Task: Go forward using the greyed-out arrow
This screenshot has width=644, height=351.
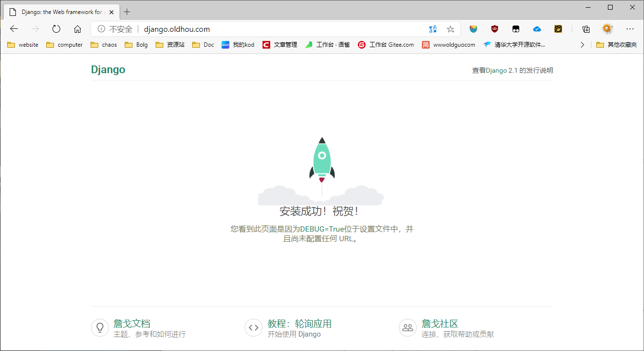Action: click(x=35, y=29)
